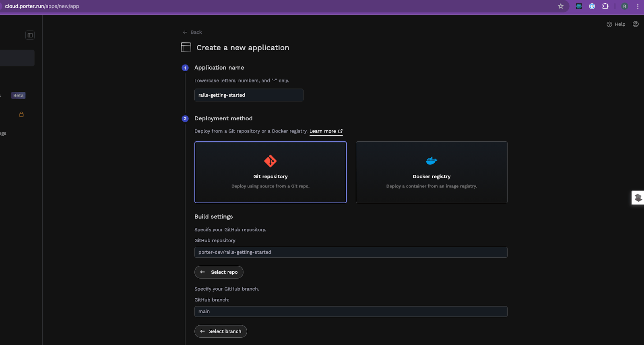Bookmark this page with the star icon
The width and height of the screenshot is (644, 345).
[561, 6]
